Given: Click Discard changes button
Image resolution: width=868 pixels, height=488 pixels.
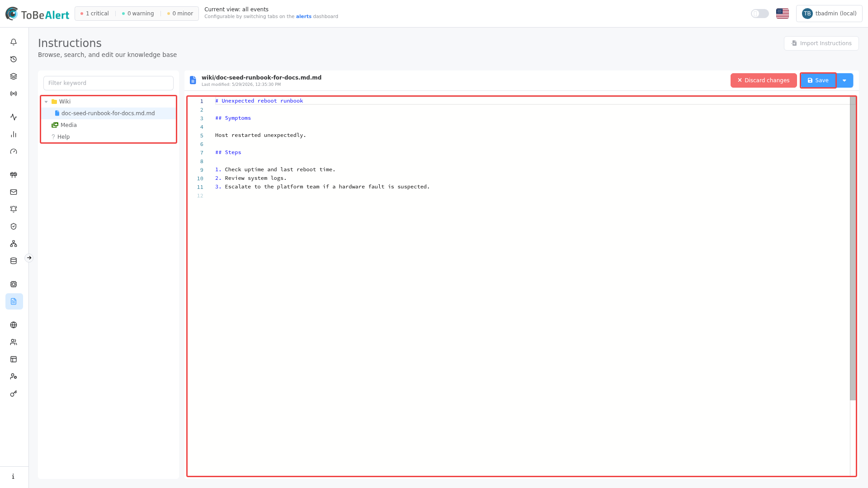Looking at the screenshot, I should click(764, 80).
